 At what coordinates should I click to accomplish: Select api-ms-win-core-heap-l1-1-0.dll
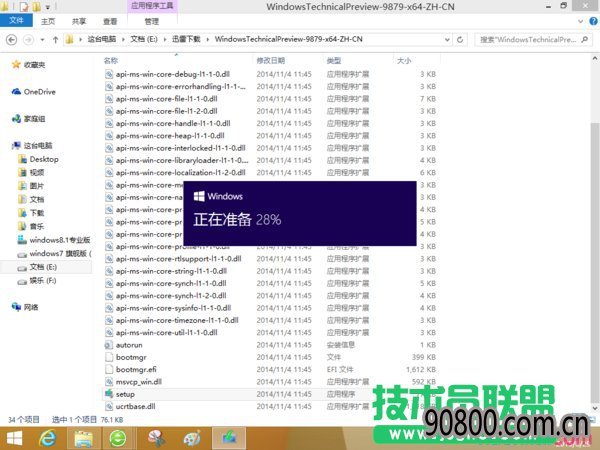click(x=170, y=135)
